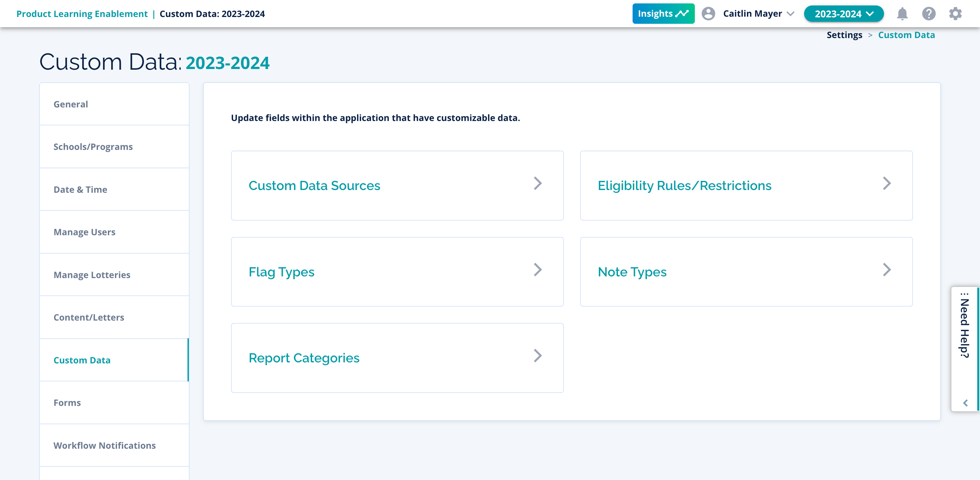Click the notifications bell icon
The height and width of the screenshot is (480, 980).
902,14
